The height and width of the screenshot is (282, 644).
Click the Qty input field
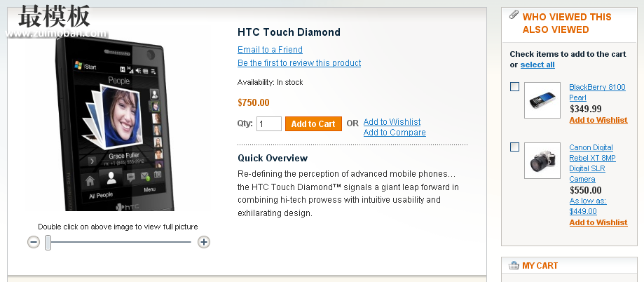pyautogui.click(x=269, y=123)
